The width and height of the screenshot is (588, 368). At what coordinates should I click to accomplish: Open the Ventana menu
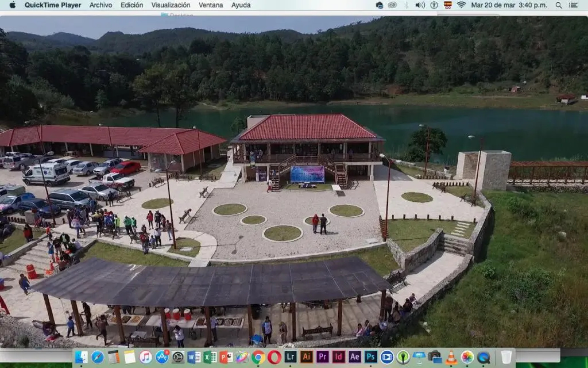click(x=211, y=5)
